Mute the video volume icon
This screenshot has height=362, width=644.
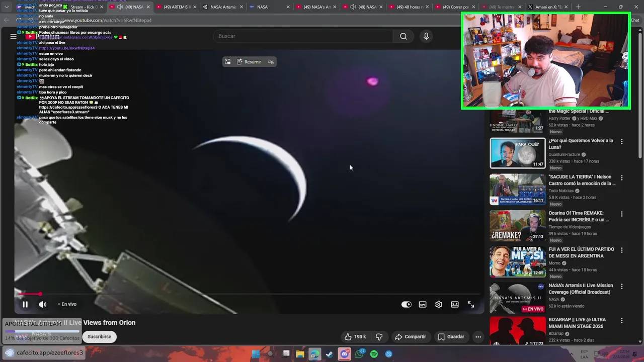point(43,304)
